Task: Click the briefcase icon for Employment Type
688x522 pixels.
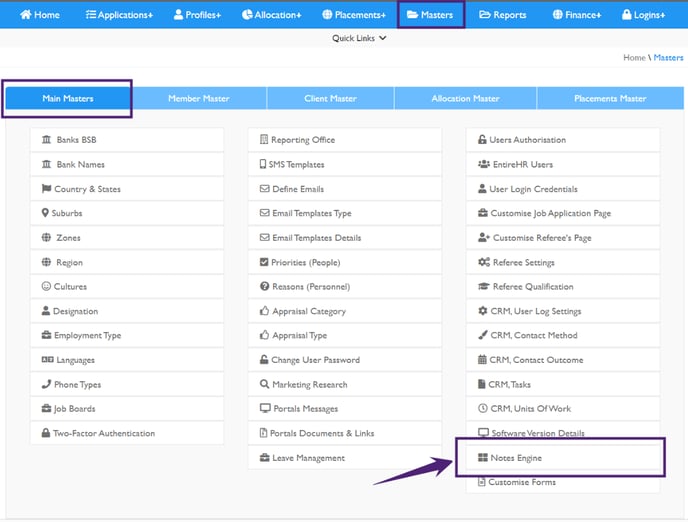Action: 46,335
